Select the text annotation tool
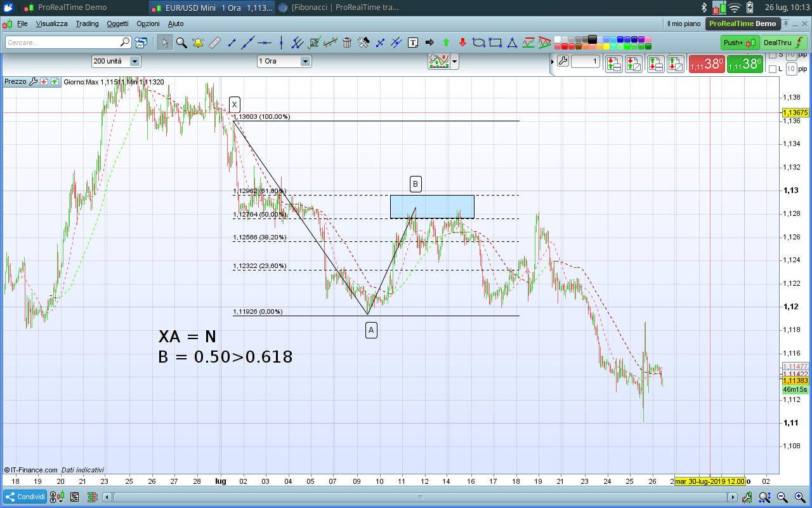 (413, 43)
